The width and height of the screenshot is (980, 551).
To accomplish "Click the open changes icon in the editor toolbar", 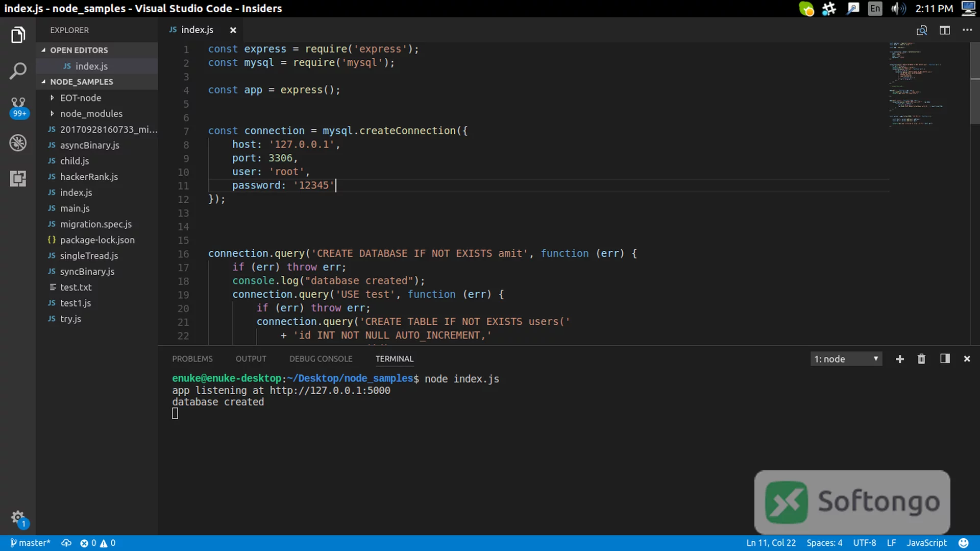I will (921, 30).
